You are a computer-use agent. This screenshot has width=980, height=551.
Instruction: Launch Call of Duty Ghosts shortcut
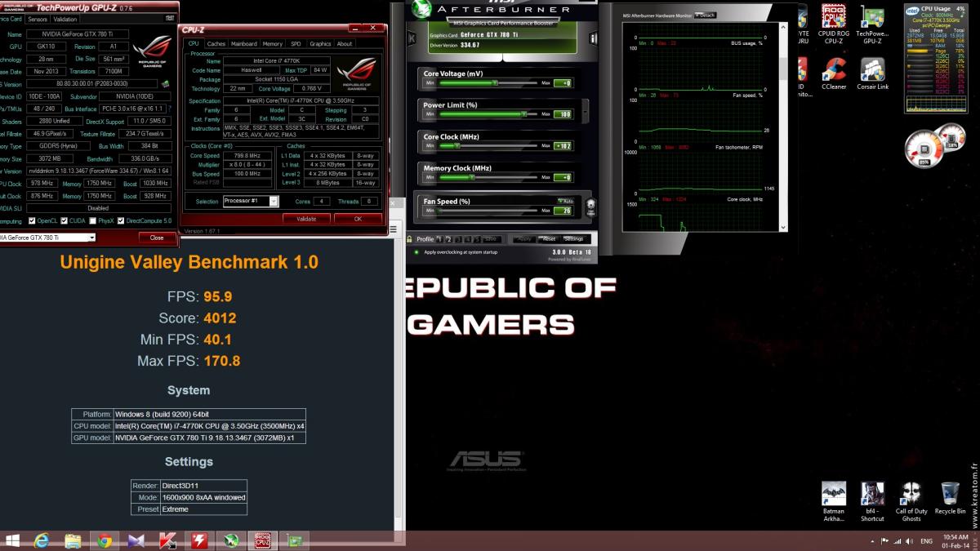(911, 501)
